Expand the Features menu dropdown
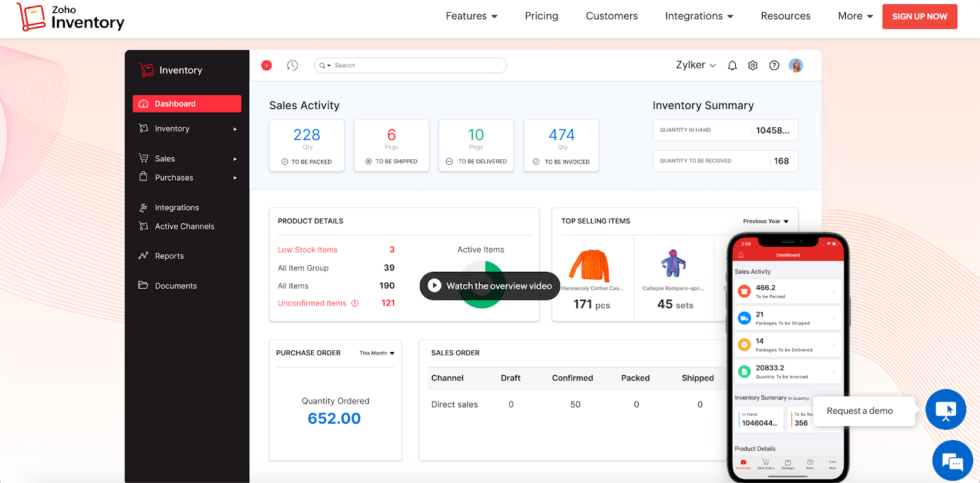980x483 pixels. coord(472,16)
